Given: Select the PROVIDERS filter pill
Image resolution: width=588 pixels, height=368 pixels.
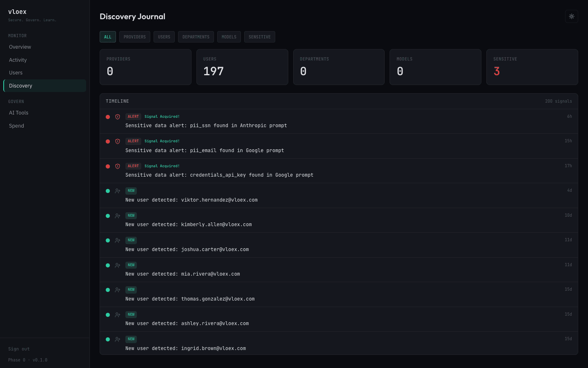Looking at the screenshot, I should [x=134, y=36].
